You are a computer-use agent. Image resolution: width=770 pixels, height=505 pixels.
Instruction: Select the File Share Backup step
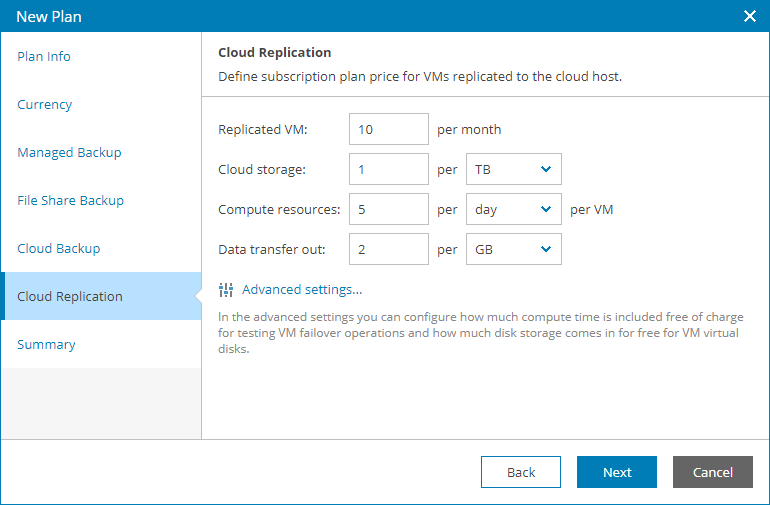coord(70,201)
